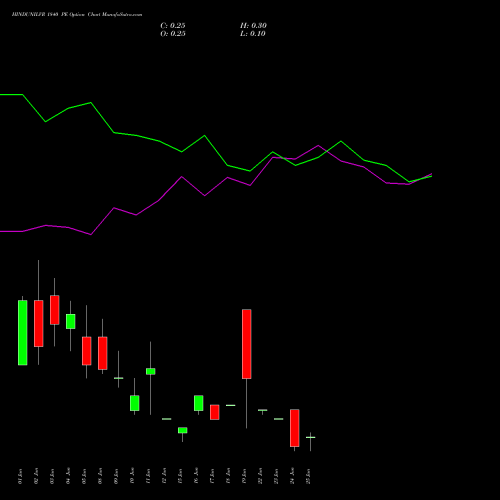Image resolution: width=500 pixels, height=500 pixels.
Task: Click the open value 'O: 0.25'
Action: (173, 34)
